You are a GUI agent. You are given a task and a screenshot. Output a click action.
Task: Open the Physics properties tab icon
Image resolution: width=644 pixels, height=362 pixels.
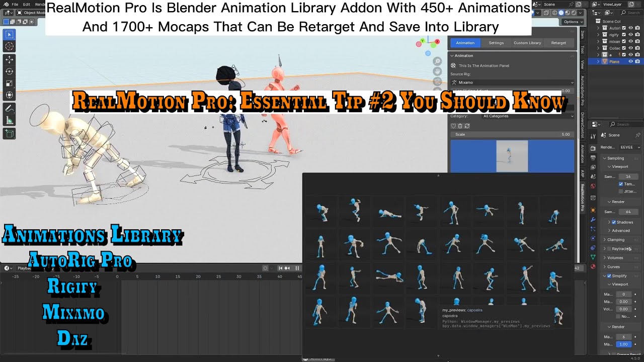pos(593,238)
